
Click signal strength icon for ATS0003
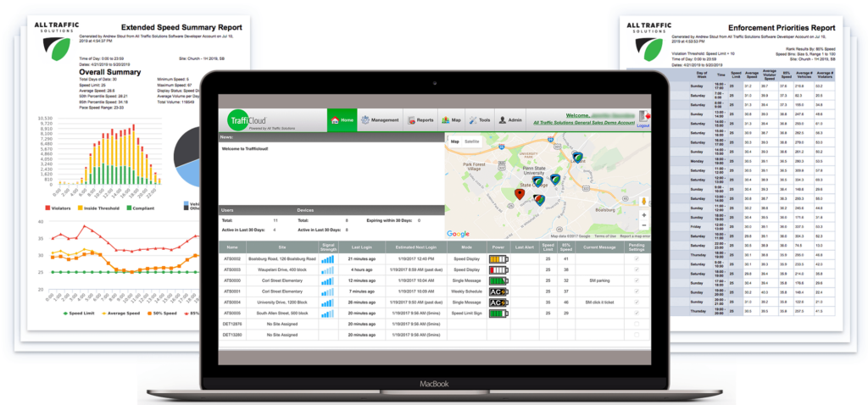(x=328, y=269)
